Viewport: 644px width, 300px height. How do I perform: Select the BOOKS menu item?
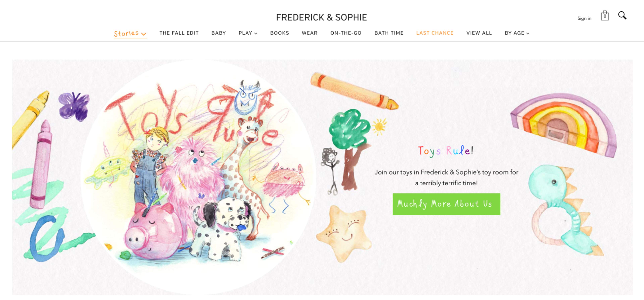pos(280,33)
